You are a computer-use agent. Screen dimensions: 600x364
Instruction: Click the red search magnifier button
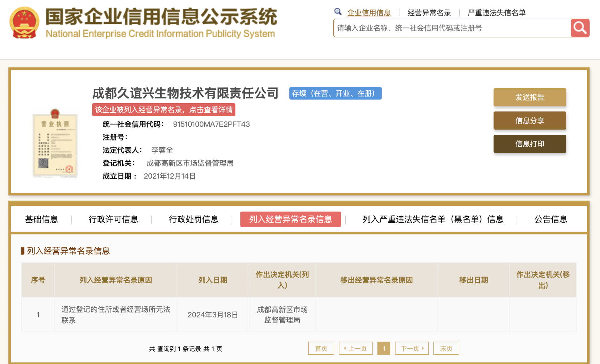click(x=580, y=28)
